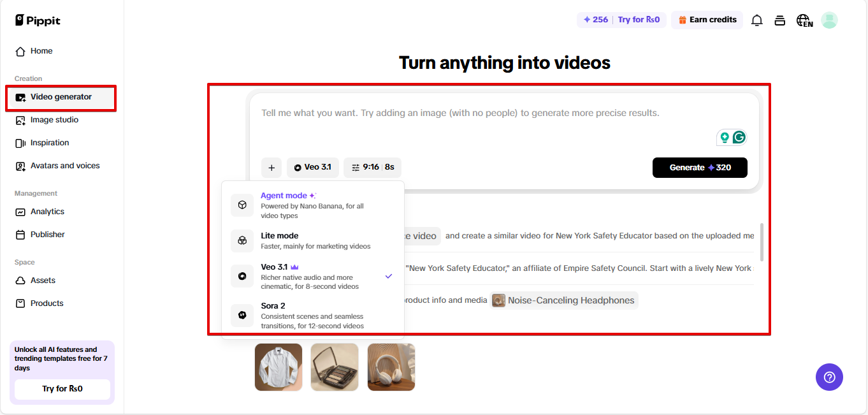Click the sidebar Try for Rs0 button
This screenshot has height=415, width=868.
[x=62, y=389]
